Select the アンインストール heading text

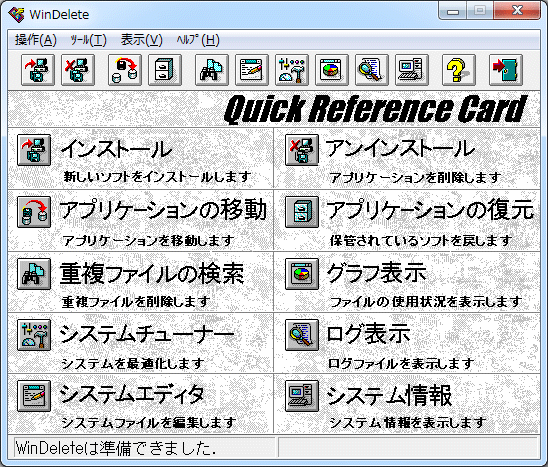pos(400,148)
